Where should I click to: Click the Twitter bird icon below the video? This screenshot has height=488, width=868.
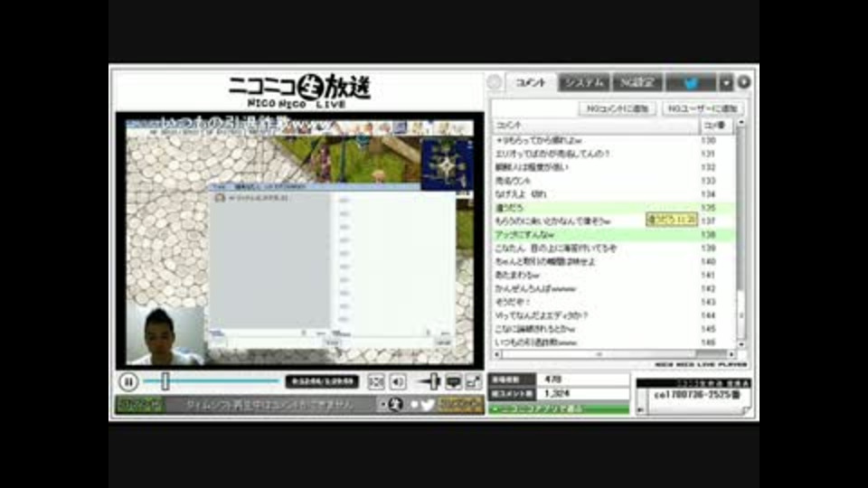pyautogui.click(x=428, y=405)
